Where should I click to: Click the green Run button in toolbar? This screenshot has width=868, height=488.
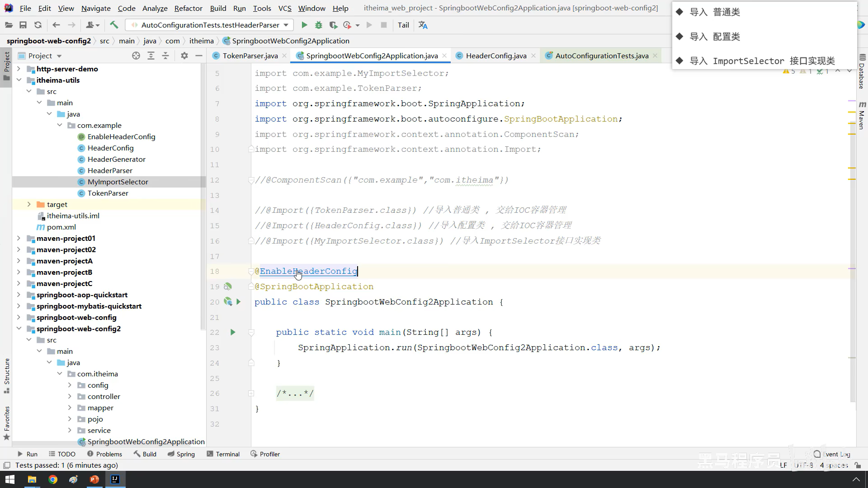pos(304,25)
